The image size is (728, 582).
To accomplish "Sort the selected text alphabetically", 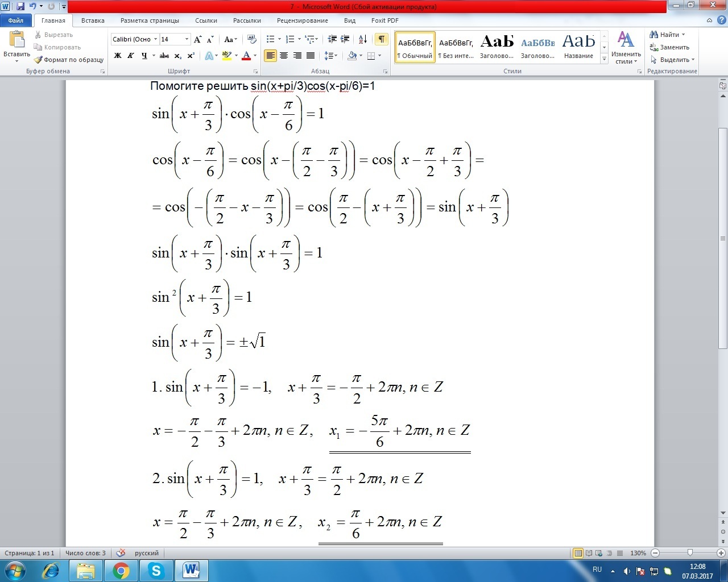I will [x=363, y=39].
